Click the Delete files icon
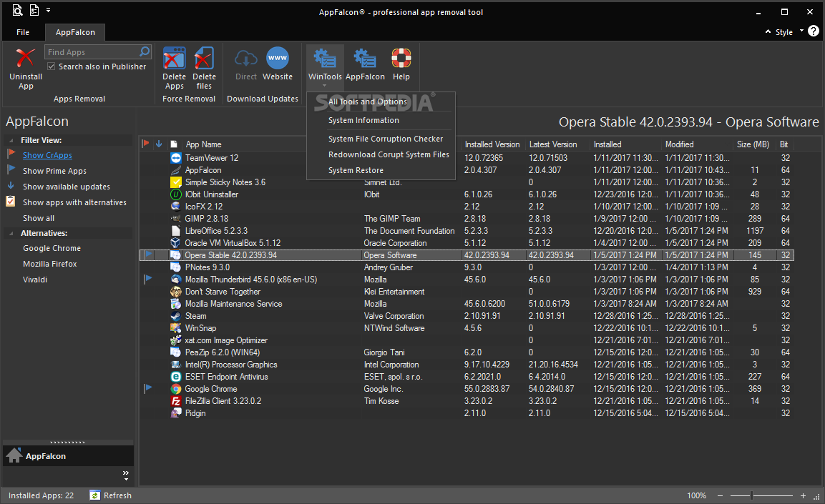Screen dimensions: 825x504 (204, 58)
